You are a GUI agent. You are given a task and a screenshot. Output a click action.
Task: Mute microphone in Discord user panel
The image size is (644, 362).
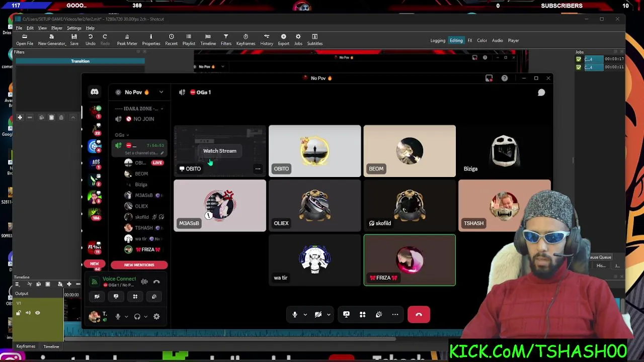[x=118, y=316]
